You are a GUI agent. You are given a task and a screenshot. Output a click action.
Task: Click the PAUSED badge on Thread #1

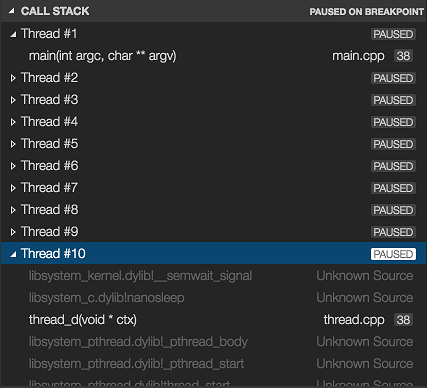click(393, 34)
